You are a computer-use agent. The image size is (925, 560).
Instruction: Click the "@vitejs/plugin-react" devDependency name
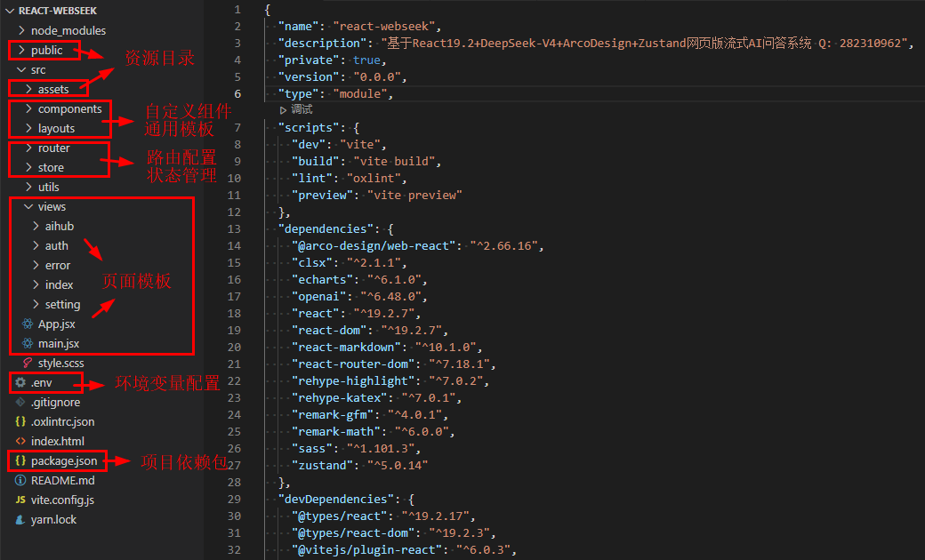point(366,550)
